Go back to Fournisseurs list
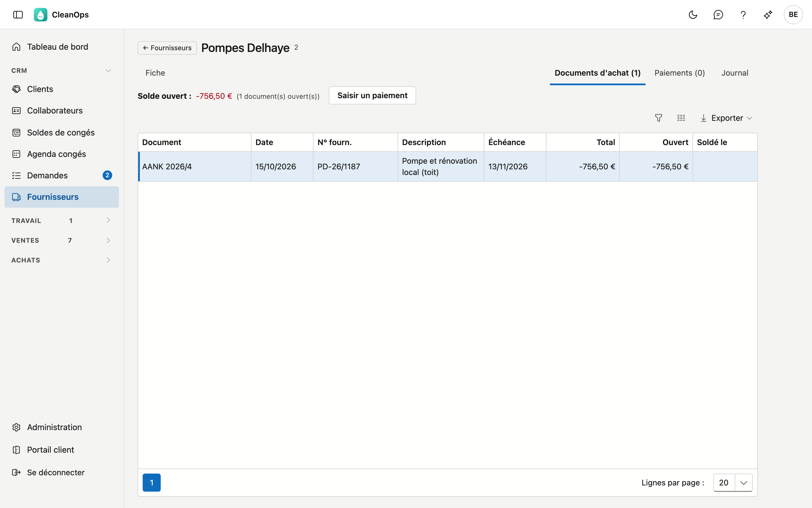 tap(167, 48)
